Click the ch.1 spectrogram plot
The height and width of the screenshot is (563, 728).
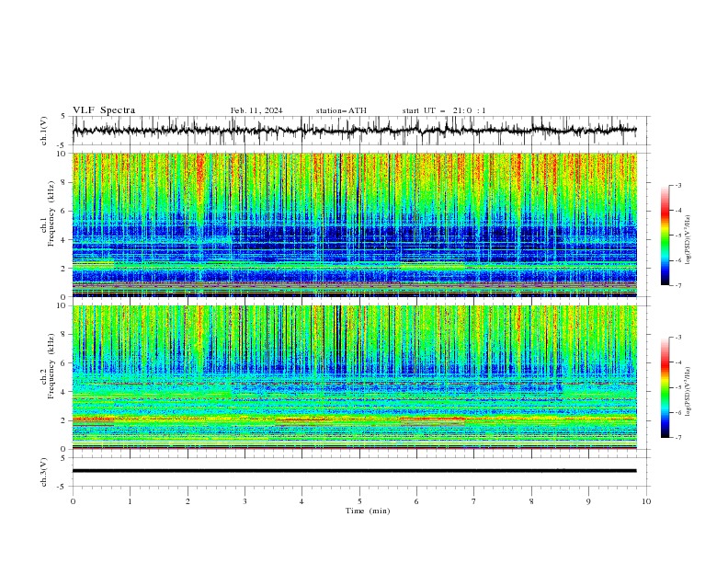[x=355, y=224]
